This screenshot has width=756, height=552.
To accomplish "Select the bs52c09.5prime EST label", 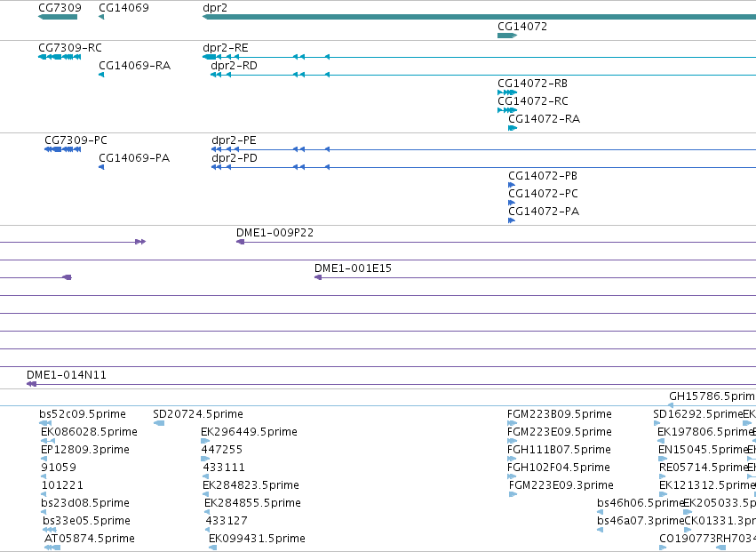I will tap(83, 414).
